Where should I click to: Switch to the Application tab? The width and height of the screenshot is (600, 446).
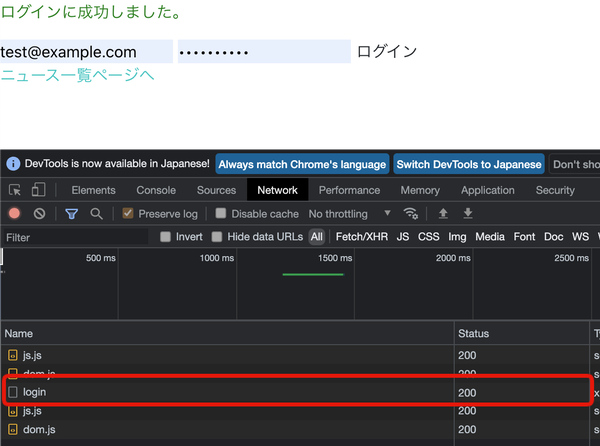[488, 190]
